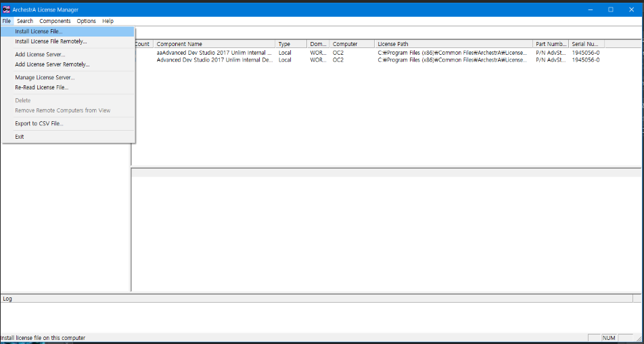Sort by Type column header
The width and height of the screenshot is (644, 344).
point(291,44)
